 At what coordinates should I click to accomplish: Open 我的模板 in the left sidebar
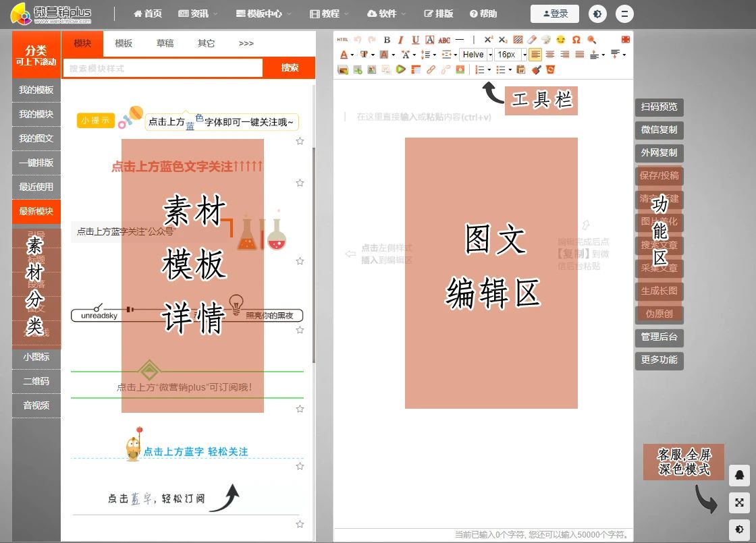36,90
